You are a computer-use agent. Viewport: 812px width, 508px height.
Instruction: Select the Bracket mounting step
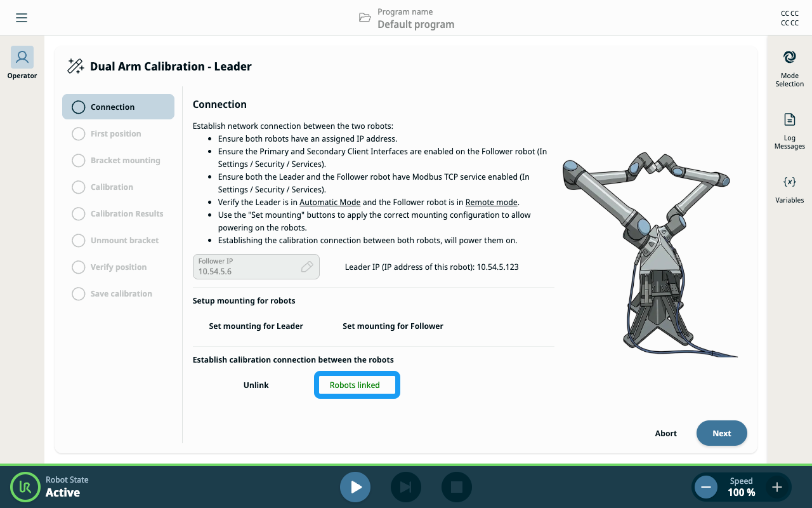pyautogui.click(x=118, y=160)
